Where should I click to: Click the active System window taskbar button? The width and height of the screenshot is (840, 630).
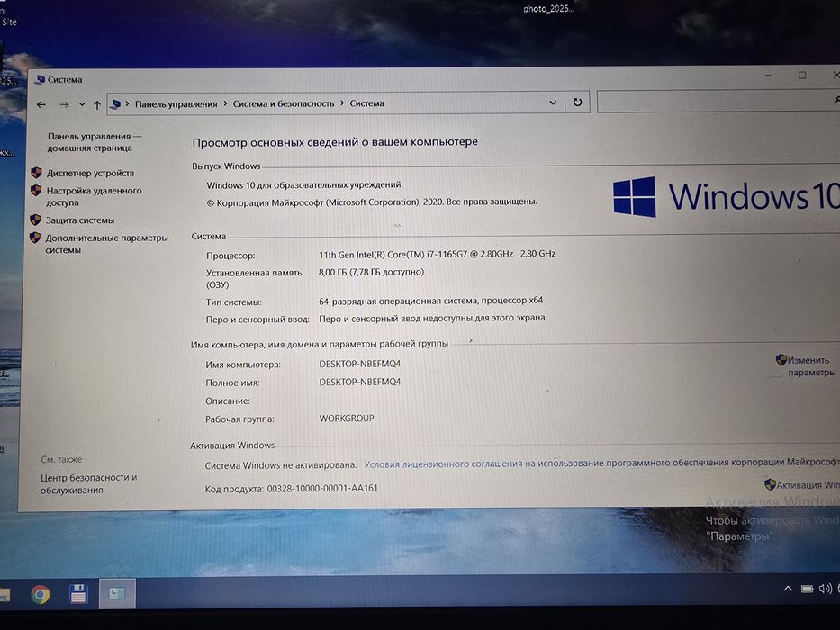[x=117, y=593]
